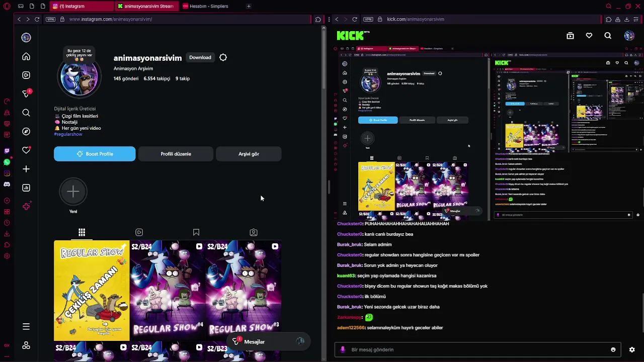This screenshot has width=644, height=362.
Task: Click the Download button by username
Action: tap(200, 57)
